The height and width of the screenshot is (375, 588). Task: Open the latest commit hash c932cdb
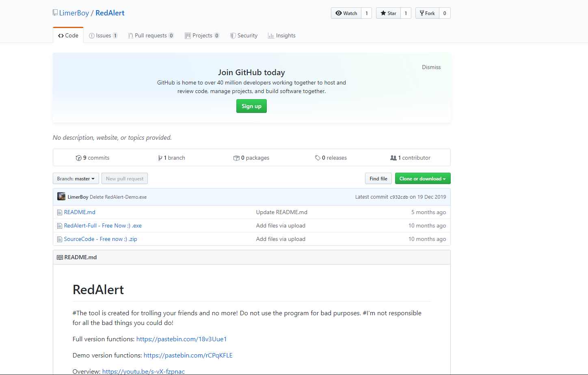pyautogui.click(x=399, y=197)
